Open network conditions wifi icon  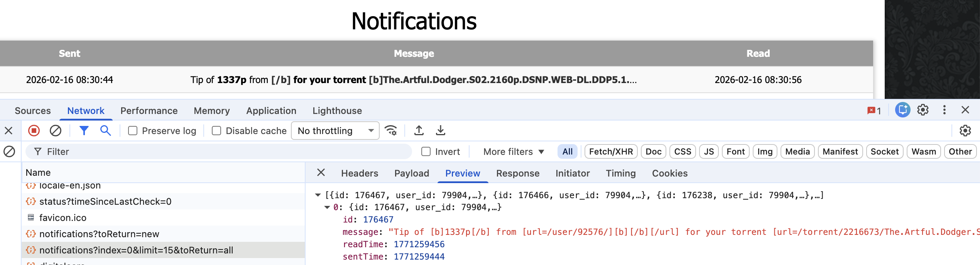click(391, 131)
